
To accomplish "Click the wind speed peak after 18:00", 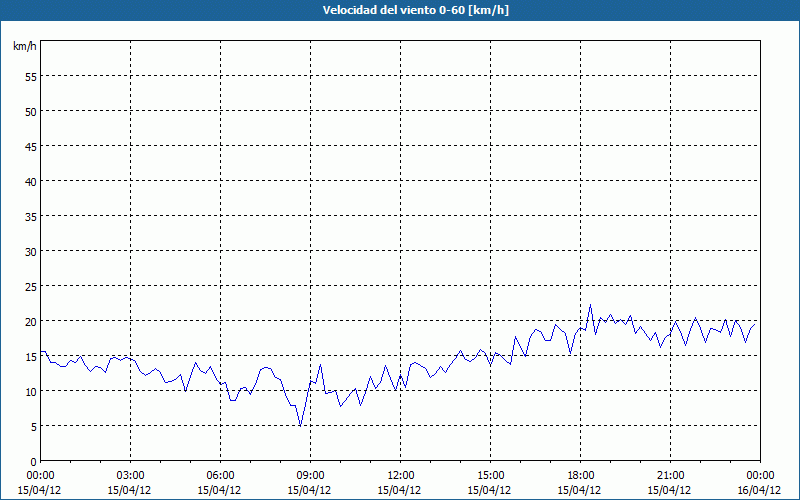I will coord(590,305).
